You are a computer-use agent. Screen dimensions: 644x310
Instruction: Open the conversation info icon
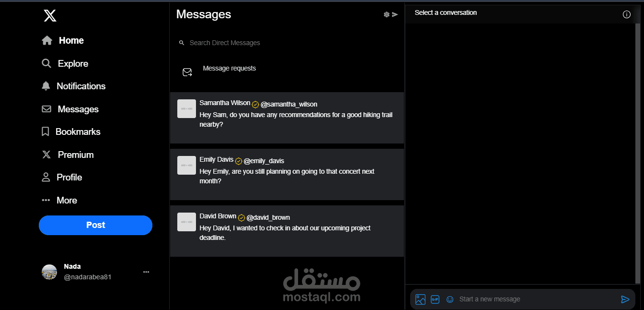[x=626, y=14]
